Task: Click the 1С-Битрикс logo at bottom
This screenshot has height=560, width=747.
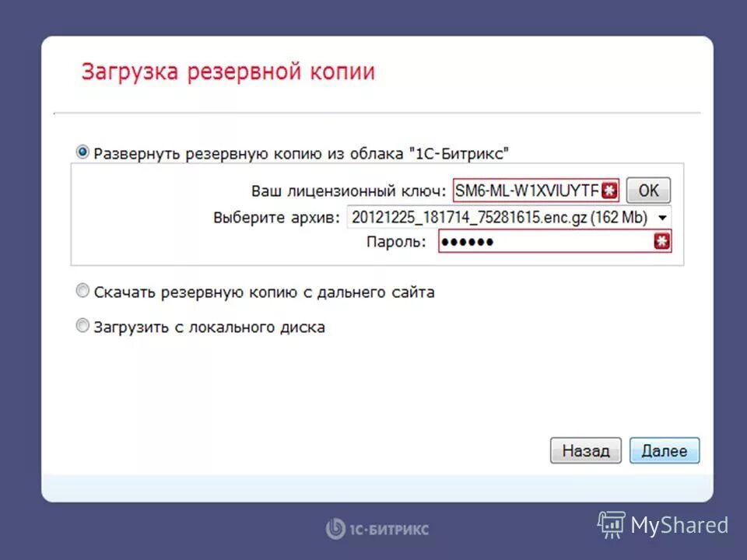Action: tap(377, 529)
